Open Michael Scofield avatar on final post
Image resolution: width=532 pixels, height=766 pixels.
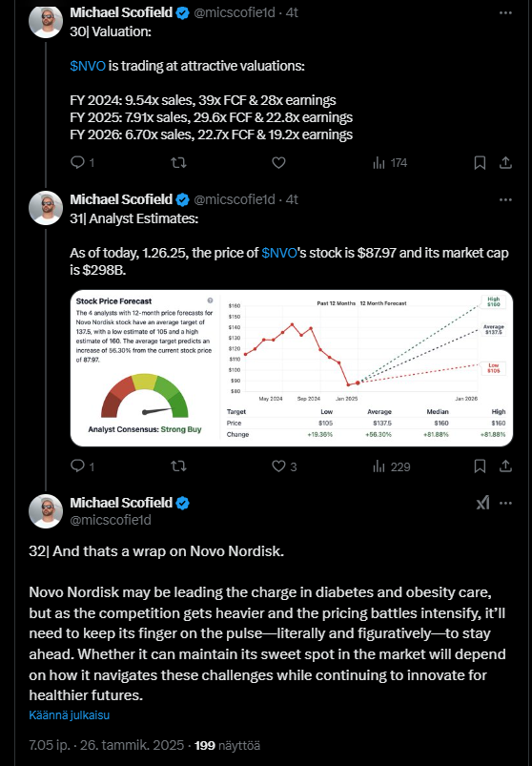point(46,511)
